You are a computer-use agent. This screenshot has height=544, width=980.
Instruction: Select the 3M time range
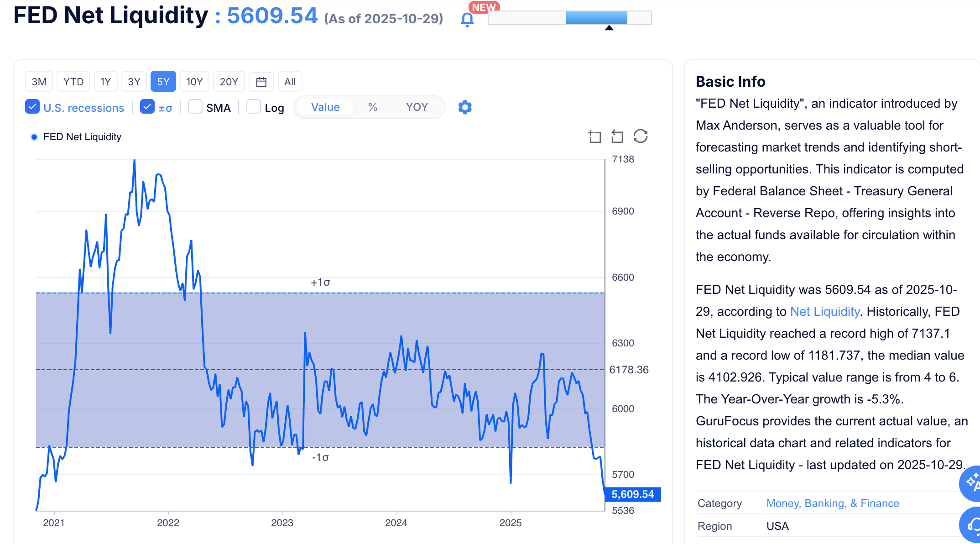[39, 82]
